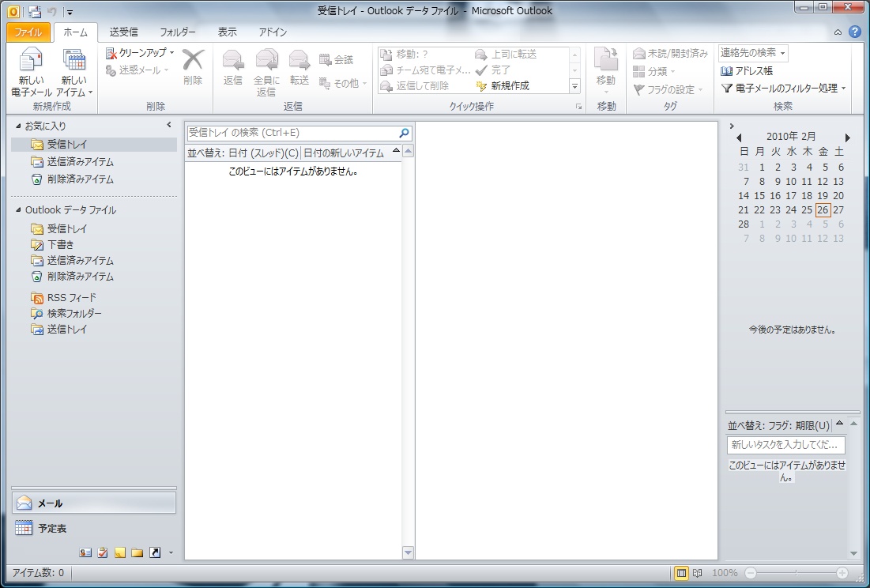Open the notes icon in navigation bar

coord(120,552)
